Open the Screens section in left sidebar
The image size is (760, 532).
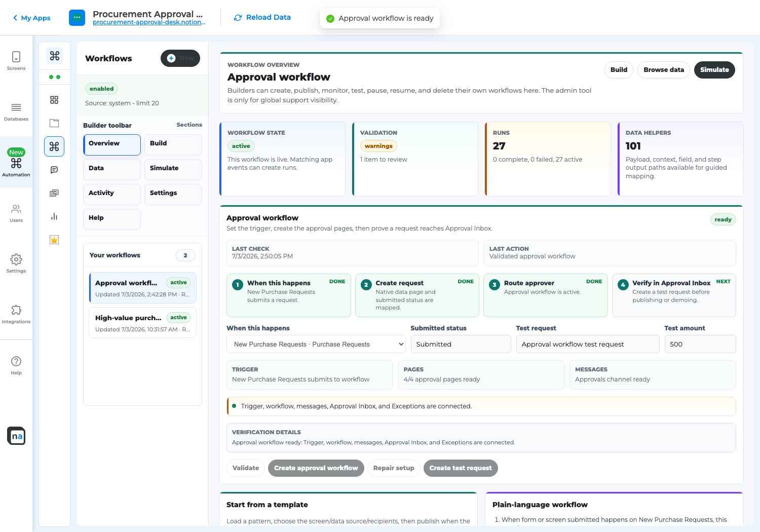[x=16, y=60]
